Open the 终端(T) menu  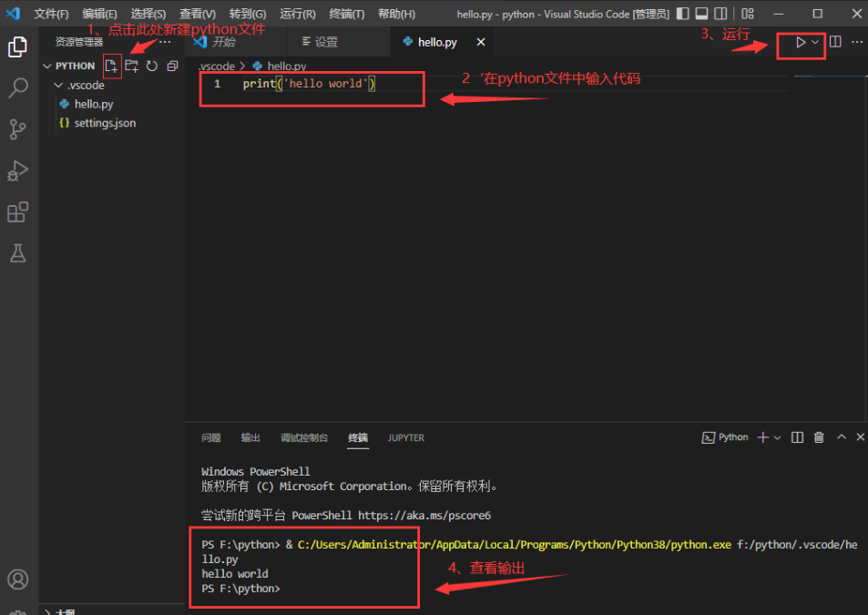[346, 14]
